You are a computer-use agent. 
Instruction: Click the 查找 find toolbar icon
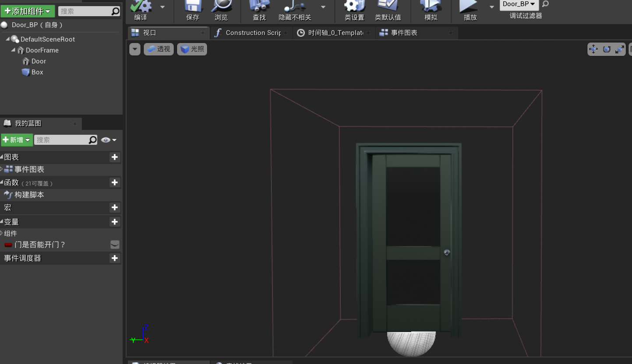pyautogui.click(x=259, y=10)
